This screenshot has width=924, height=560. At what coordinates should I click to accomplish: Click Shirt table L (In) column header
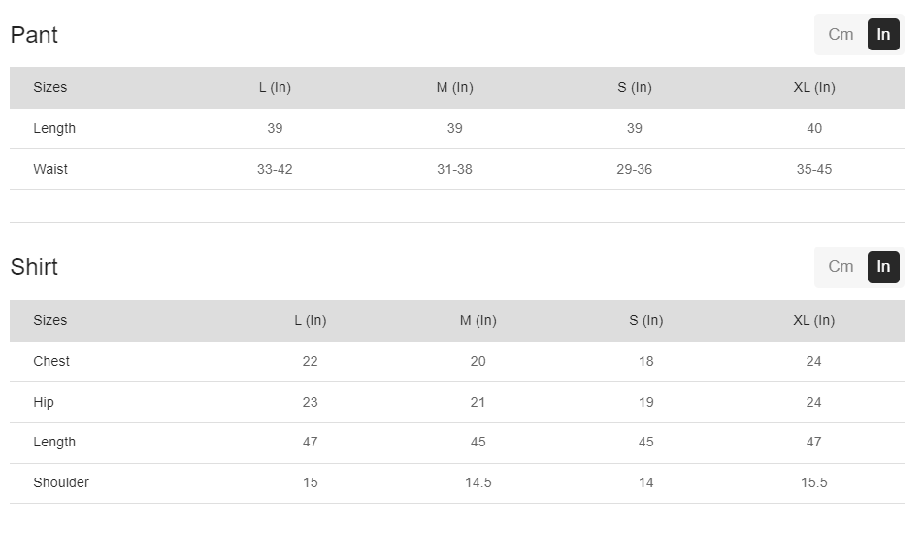[310, 320]
